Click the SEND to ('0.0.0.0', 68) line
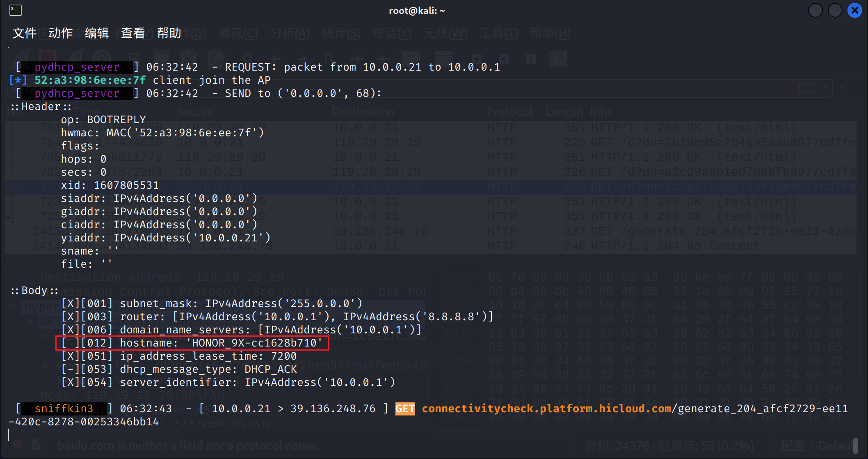868x459 pixels. tap(199, 93)
